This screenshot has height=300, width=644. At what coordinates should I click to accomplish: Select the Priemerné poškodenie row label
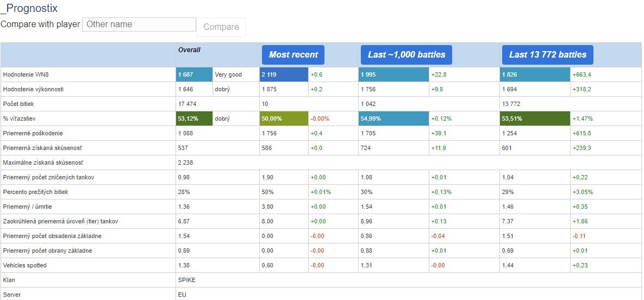click(x=33, y=134)
